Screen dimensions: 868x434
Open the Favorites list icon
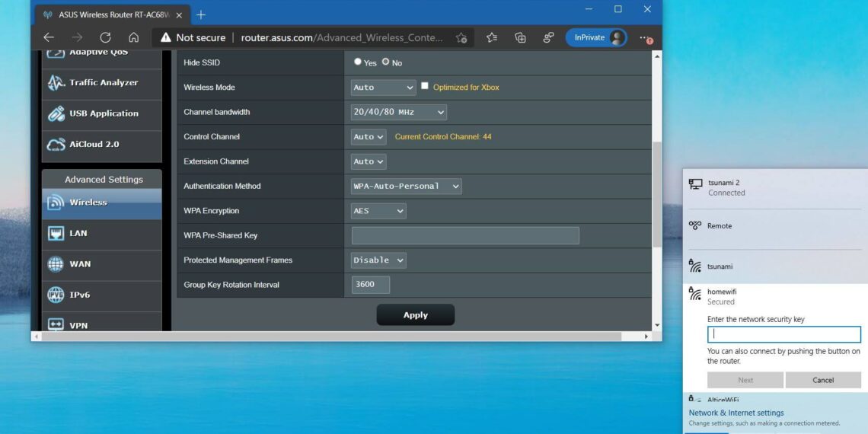click(492, 37)
